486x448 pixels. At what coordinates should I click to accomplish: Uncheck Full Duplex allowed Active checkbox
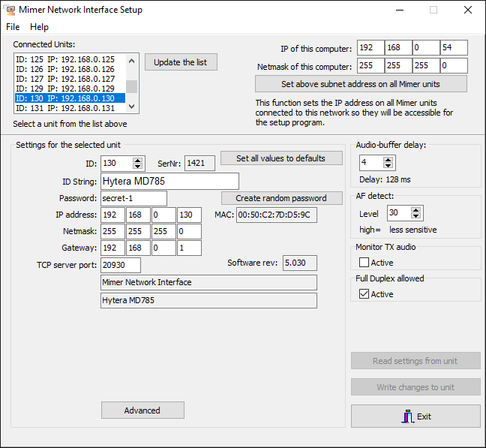coord(364,294)
